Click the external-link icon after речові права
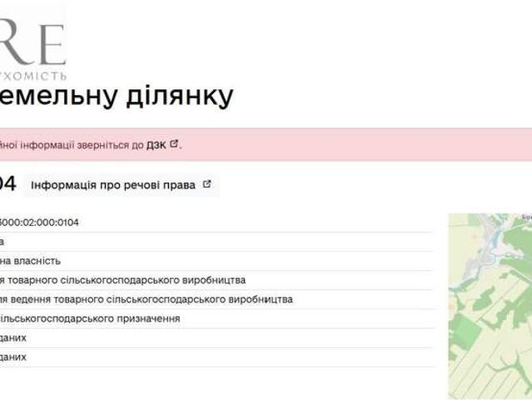 pos(207,184)
